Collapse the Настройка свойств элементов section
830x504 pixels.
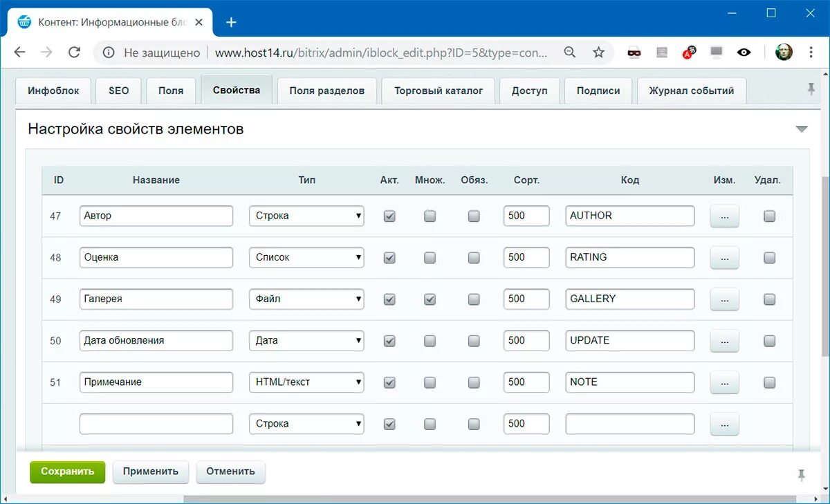(802, 129)
